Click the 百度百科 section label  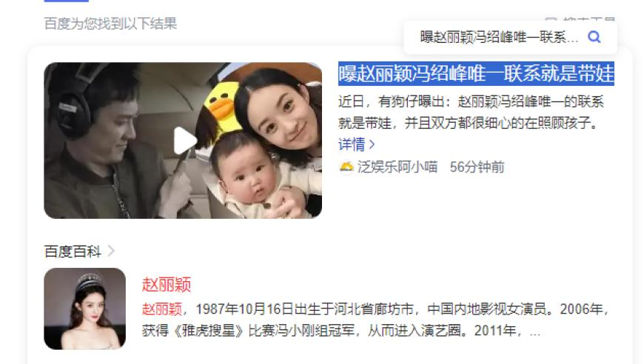coord(73,251)
